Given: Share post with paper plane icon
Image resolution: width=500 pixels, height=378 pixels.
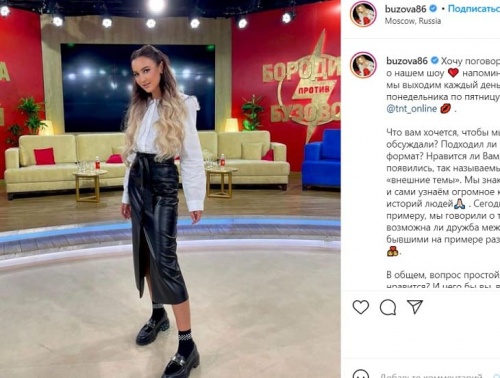Looking at the screenshot, I should pos(415,307).
